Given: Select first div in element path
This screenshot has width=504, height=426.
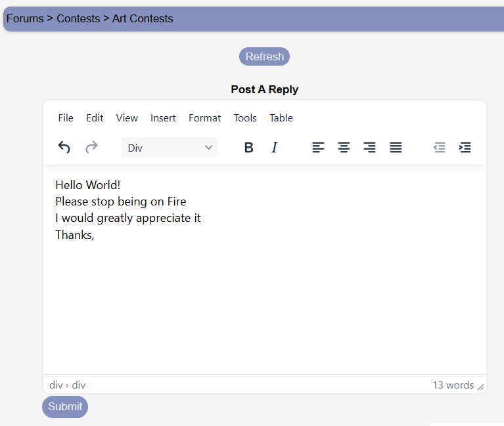Looking at the screenshot, I should 56,385.
